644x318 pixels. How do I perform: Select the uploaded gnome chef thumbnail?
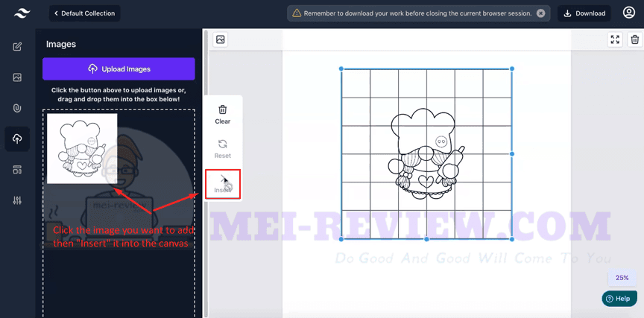pos(82,148)
